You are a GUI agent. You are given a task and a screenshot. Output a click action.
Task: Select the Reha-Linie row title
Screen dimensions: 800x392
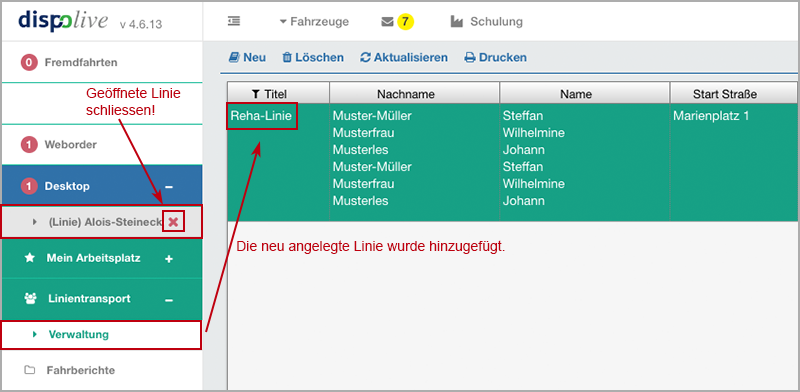tap(261, 116)
